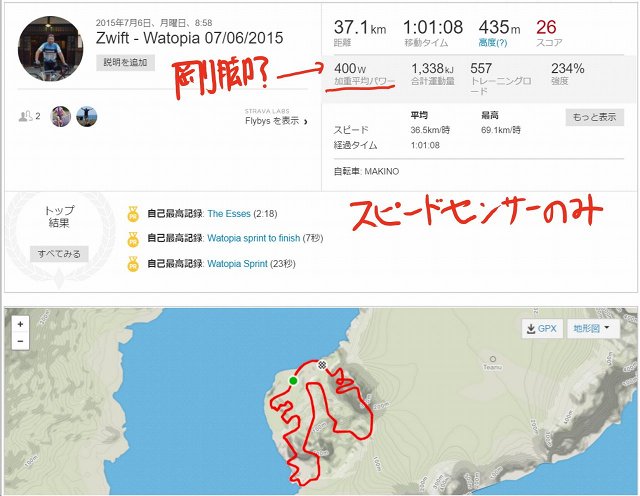Open the first kudos giver's avatar
Viewport: 640px width, 496px height.
pos(60,116)
